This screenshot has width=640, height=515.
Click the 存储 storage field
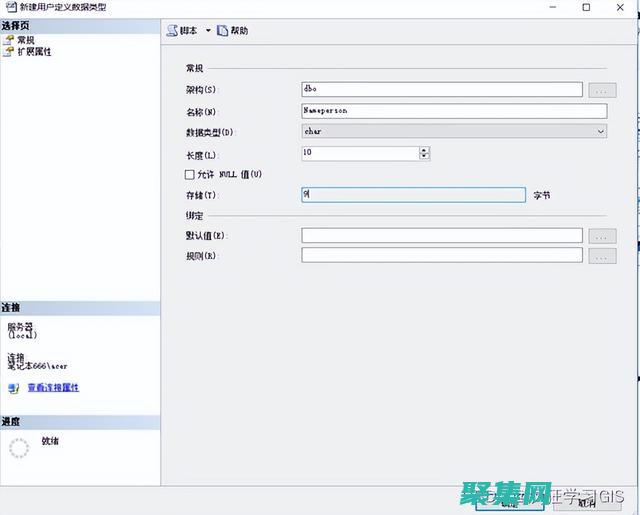(413, 195)
